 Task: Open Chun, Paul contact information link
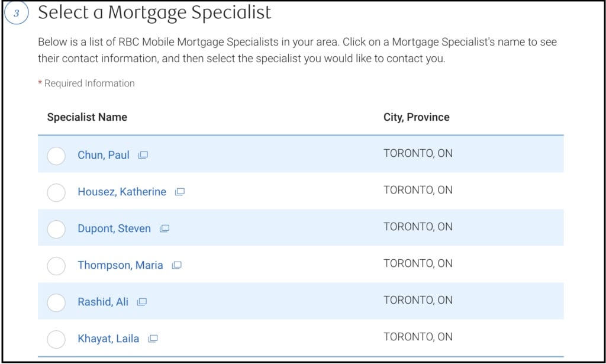(104, 155)
